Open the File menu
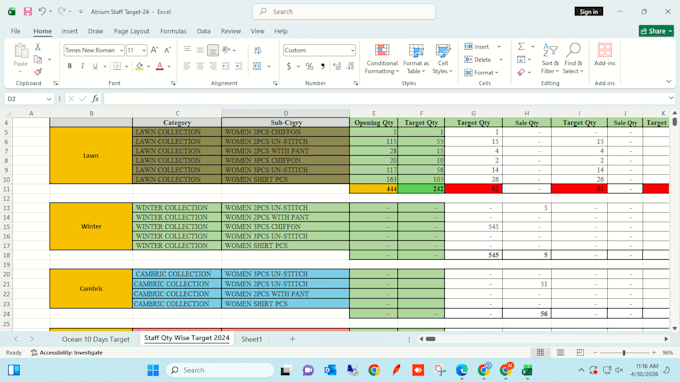The image size is (680, 382). tap(16, 31)
